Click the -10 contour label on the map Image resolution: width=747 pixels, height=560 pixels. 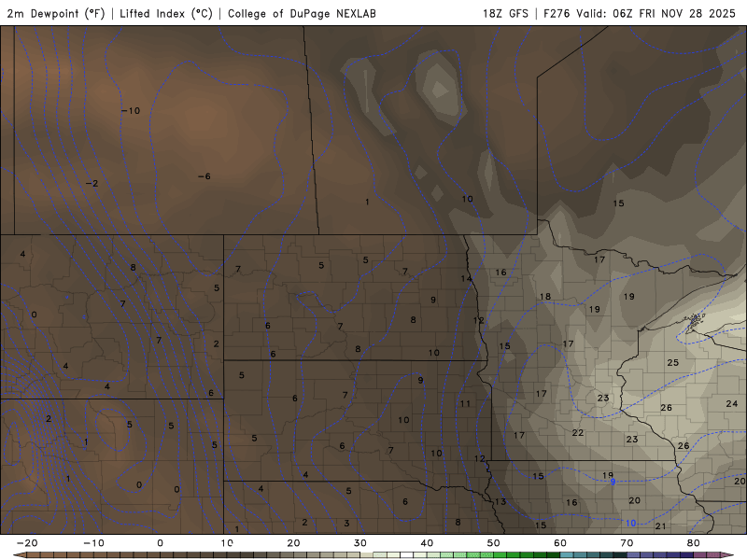pyautogui.click(x=131, y=110)
